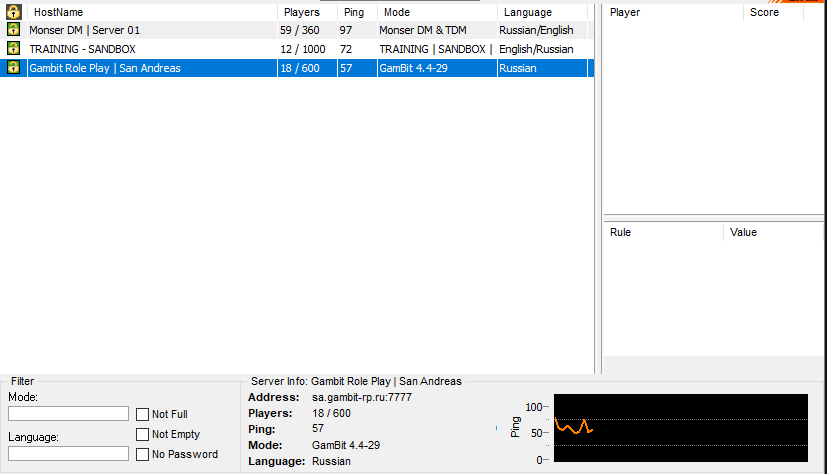
Task: Sort servers by Ping column header
Action: (355, 12)
